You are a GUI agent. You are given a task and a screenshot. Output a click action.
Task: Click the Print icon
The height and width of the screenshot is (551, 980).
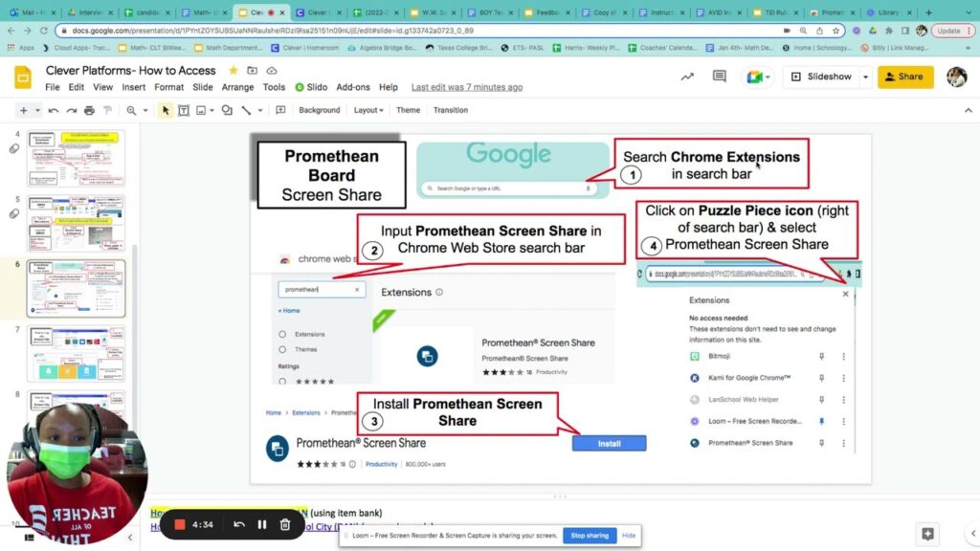[x=89, y=111]
